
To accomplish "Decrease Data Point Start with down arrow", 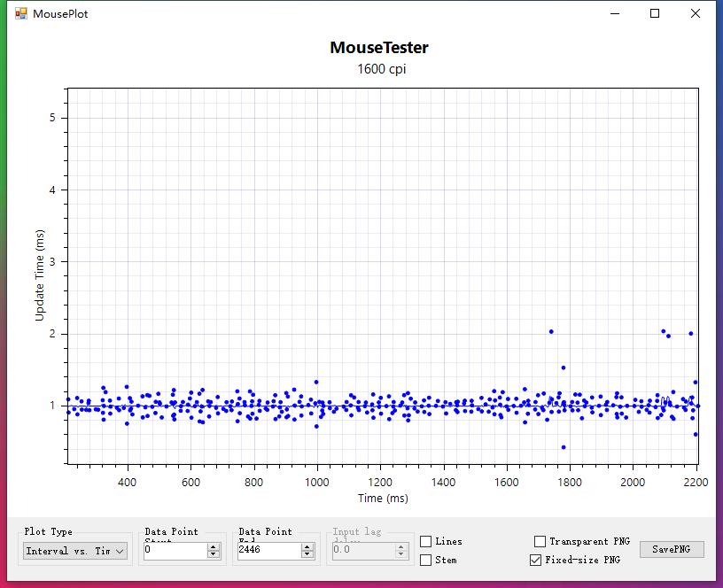I will [214, 554].
